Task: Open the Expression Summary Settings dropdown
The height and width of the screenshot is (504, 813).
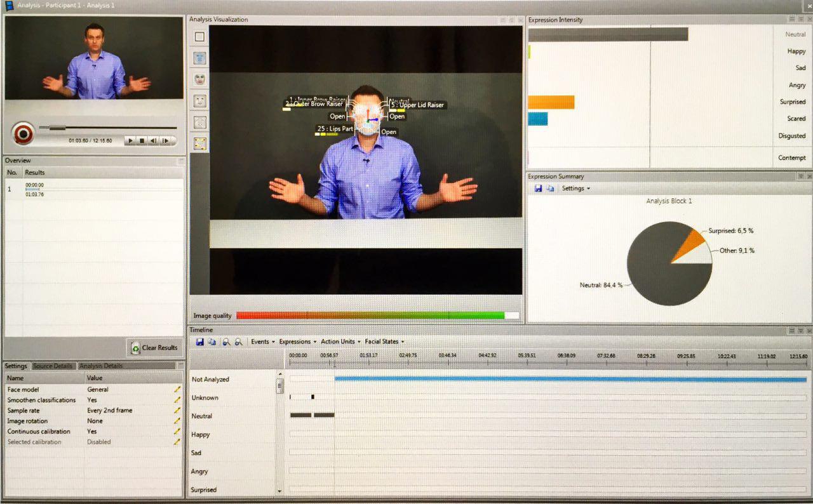Action: click(575, 189)
